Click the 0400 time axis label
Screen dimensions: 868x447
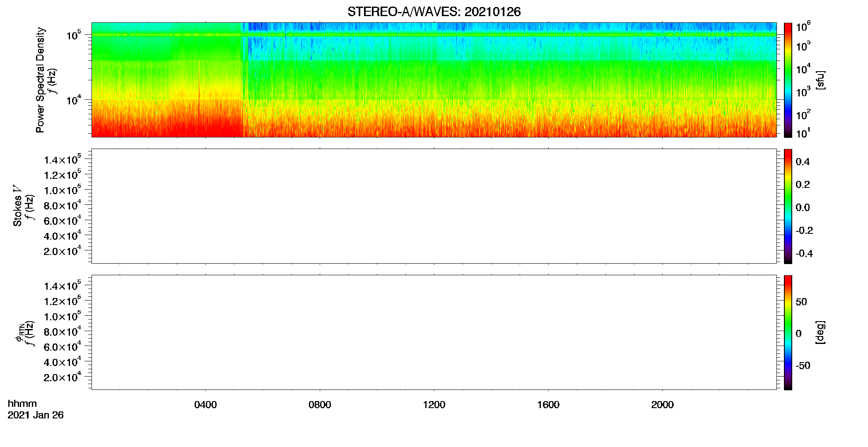click(205, 405)
